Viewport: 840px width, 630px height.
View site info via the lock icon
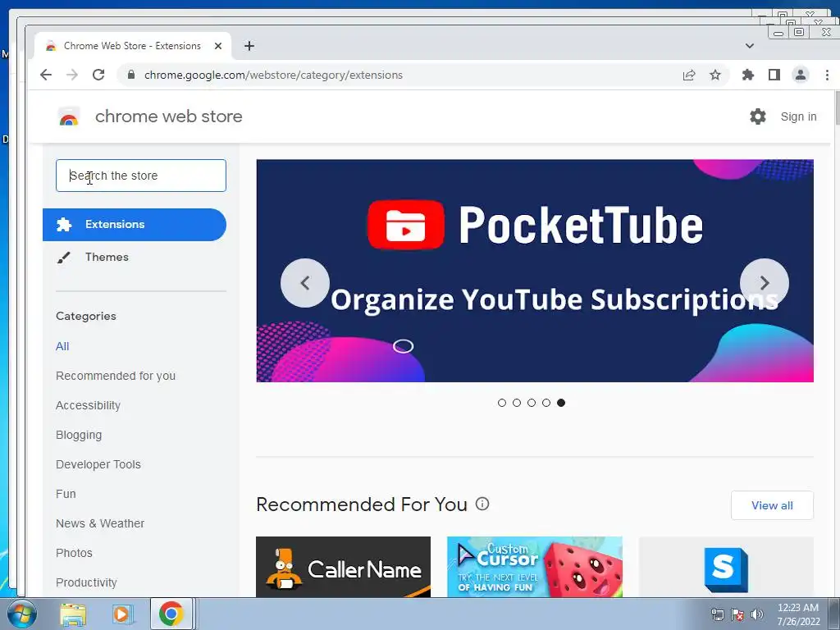[131, 75]
